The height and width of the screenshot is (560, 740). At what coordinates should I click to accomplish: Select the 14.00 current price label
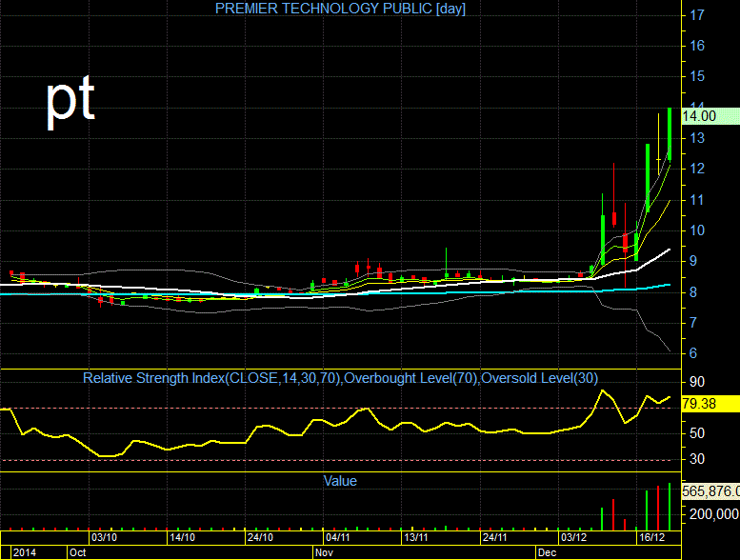pos(710,116)
